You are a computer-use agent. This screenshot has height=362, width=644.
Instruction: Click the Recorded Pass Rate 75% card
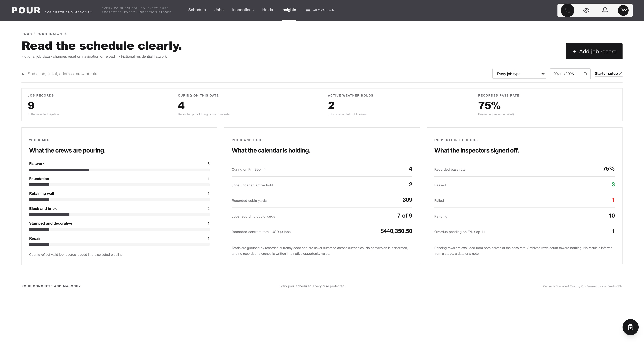547,105
